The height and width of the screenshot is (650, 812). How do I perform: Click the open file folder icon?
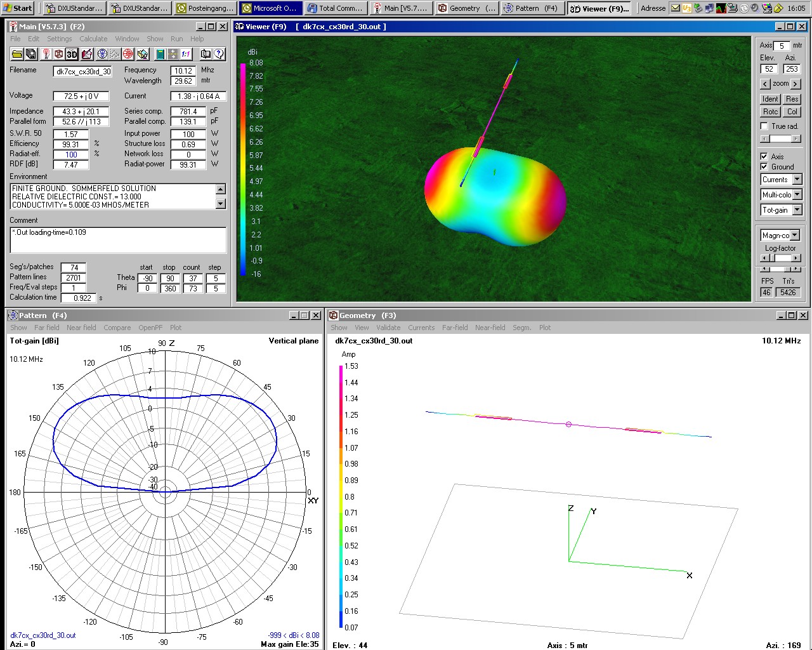(x=17, y=55)
